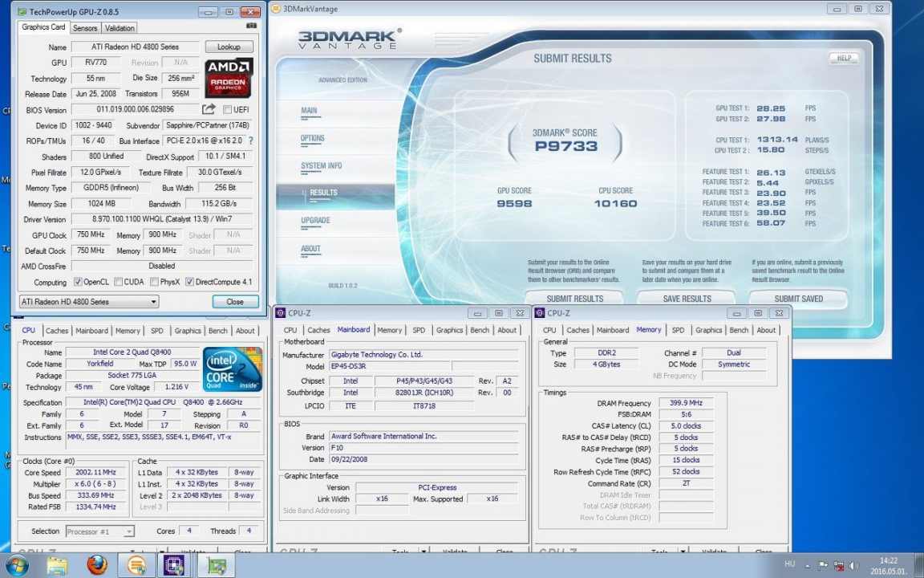Click the Save Results button
This screenshot has height=578, width=924.
coord(687,299)
